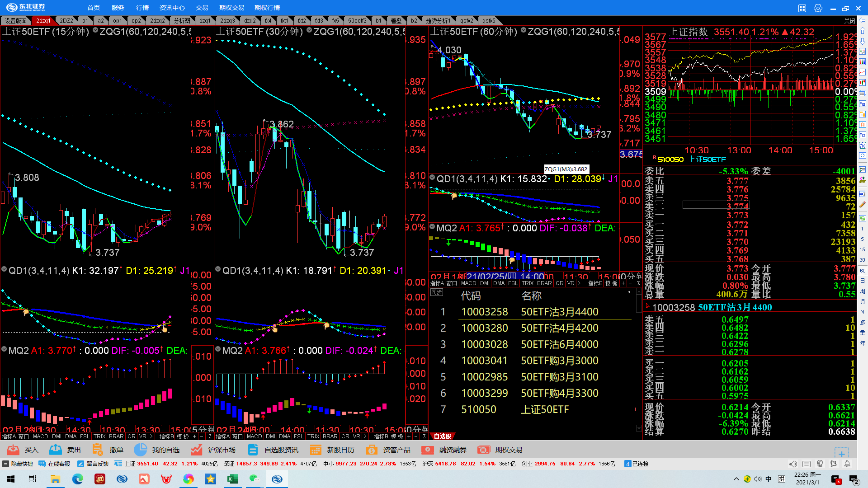Click the 买入 buy icon

click(13, 450)
